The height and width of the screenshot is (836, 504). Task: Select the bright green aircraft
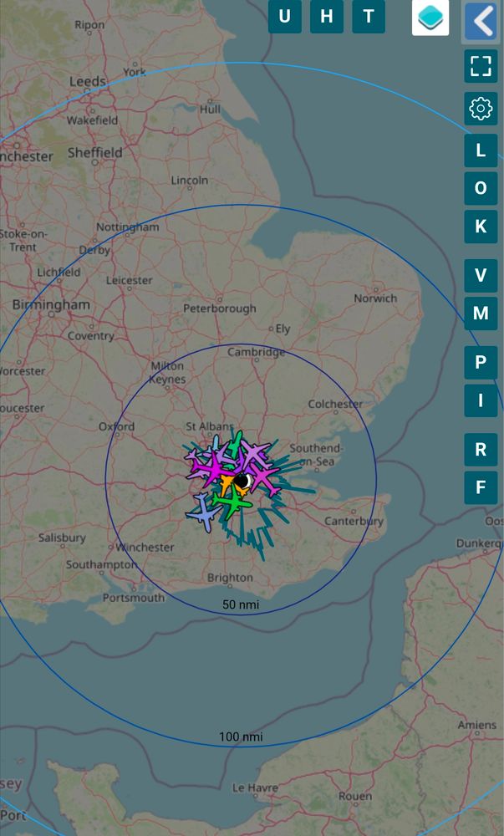click(233, 504)
